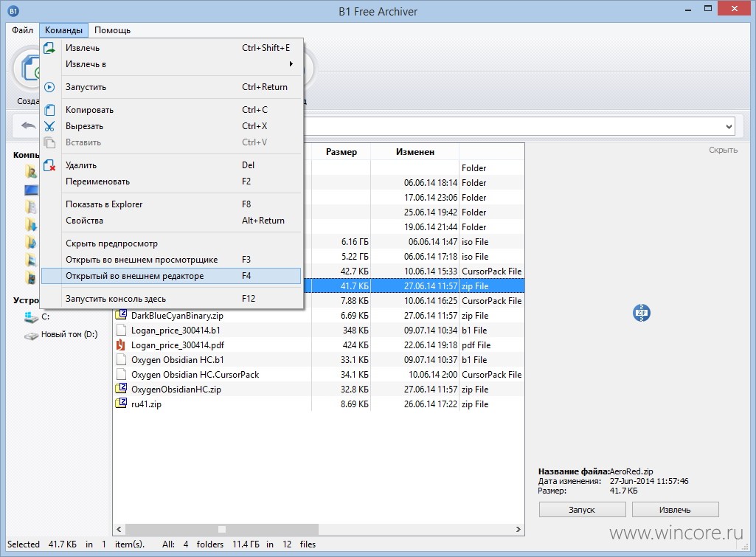
Task: Click the OxygenObsidianHC.zip archive icon
Action: [x=120, y=390]
